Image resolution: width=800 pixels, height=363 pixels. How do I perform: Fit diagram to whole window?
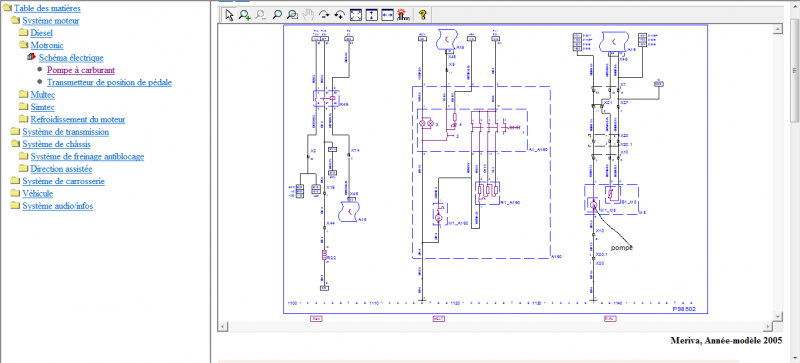click(356, 15)
